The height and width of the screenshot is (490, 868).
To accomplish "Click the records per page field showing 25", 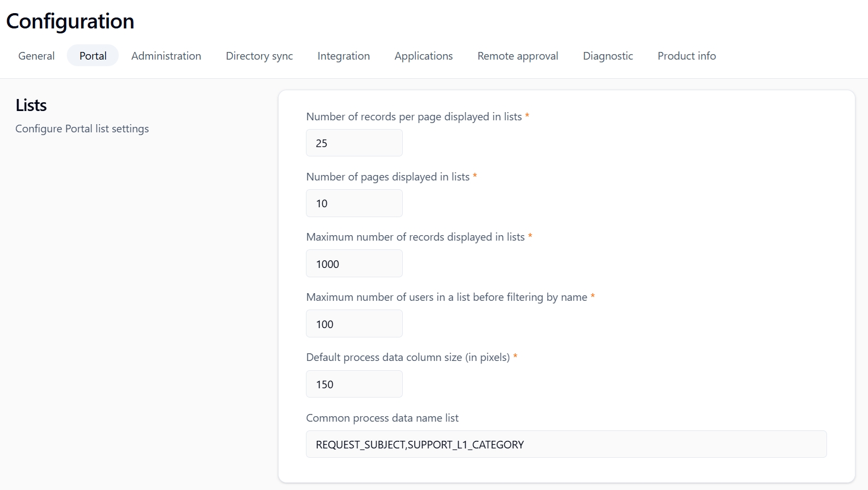I will point(354,143).
